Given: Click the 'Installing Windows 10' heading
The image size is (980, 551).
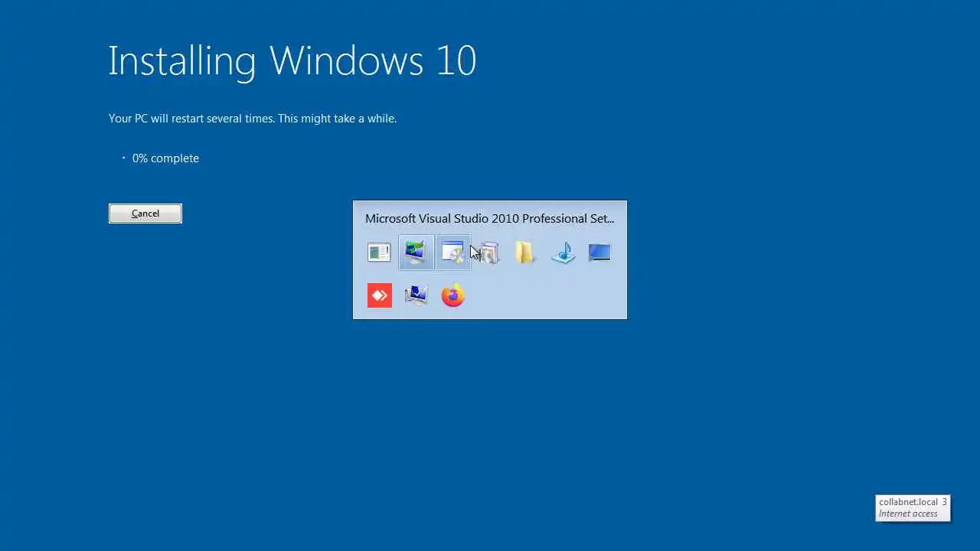Looking at the screenshot, I should 292,60.
